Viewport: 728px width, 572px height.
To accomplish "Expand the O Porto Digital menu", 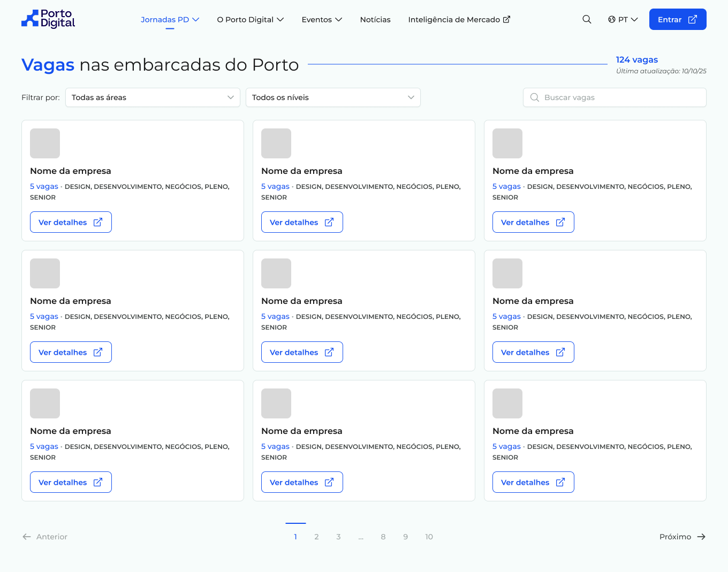I will click(250, 19).
